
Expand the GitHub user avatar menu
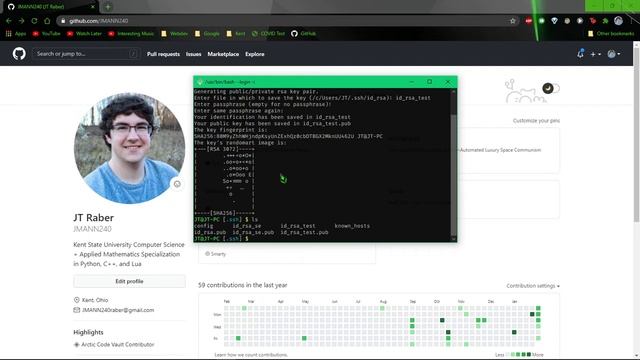click(613, 54)
